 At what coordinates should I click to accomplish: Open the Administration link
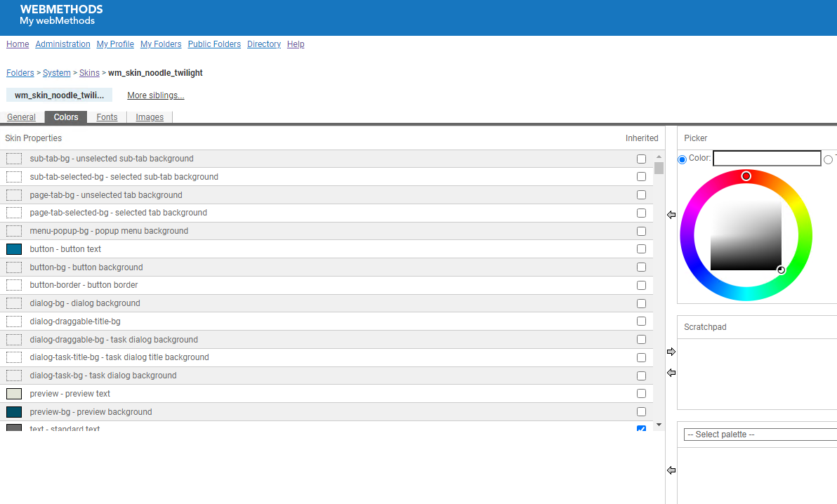coord(62,44)
